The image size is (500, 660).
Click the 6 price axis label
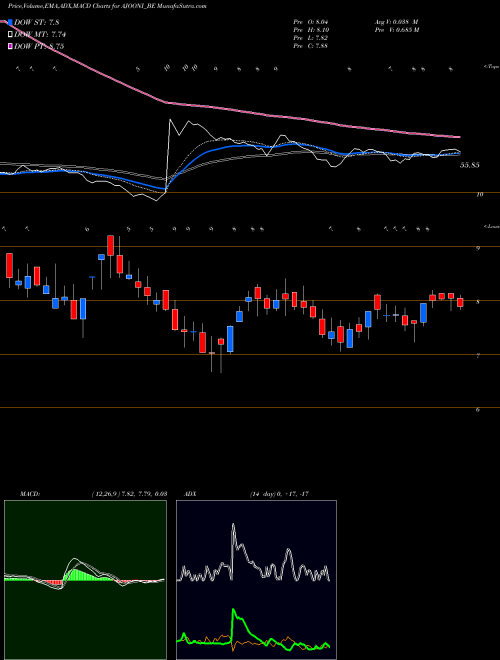(x=478, y=410)
